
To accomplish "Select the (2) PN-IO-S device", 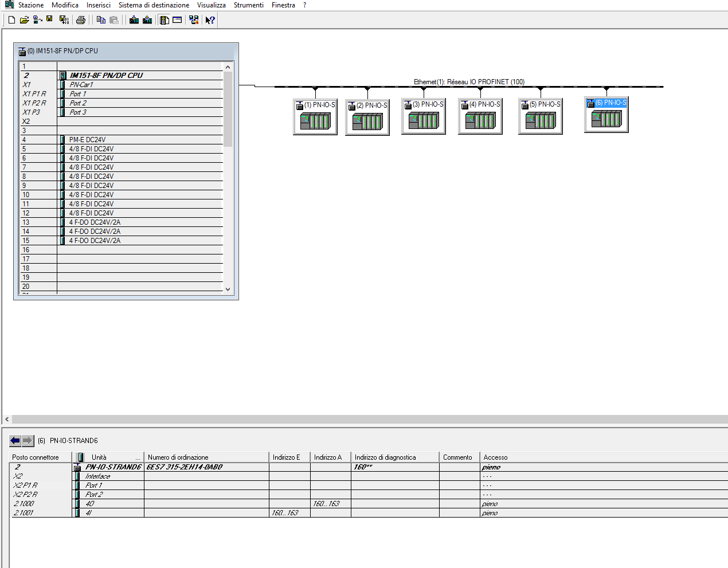I will 367,117.
